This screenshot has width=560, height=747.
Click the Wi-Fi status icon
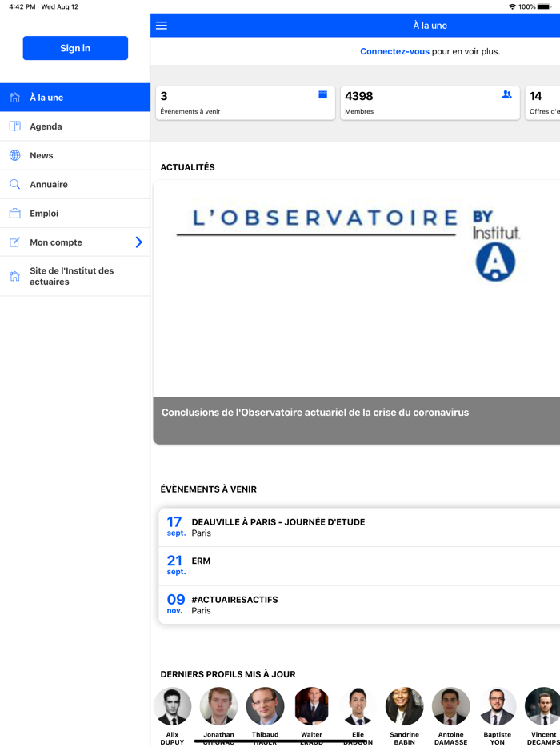512,6
